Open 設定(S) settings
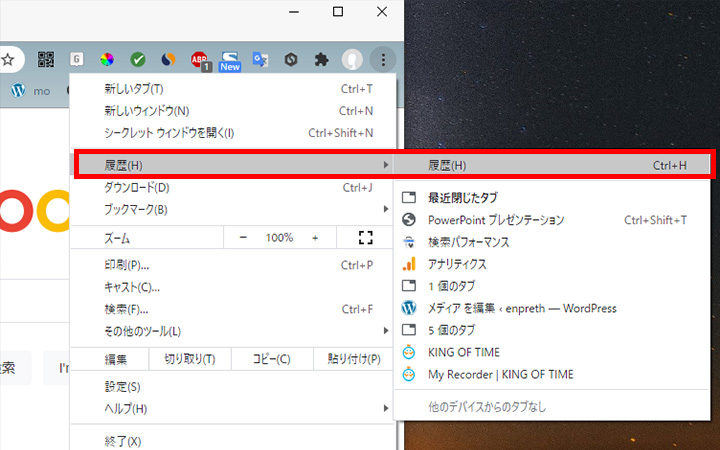 click(233, 387)
